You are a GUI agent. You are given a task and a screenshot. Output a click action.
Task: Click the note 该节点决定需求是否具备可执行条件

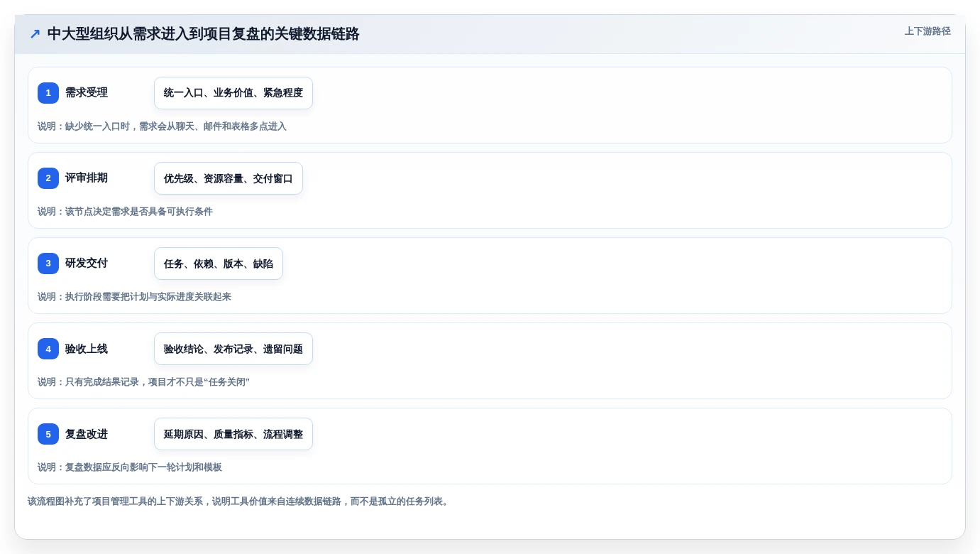coord(125,212)
